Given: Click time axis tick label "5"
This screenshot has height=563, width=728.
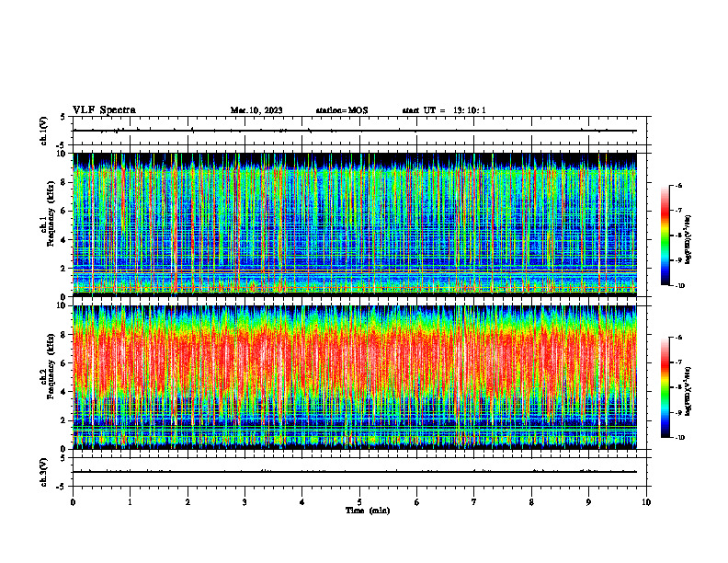Looking at the screenshot, I should coord(359,502).
